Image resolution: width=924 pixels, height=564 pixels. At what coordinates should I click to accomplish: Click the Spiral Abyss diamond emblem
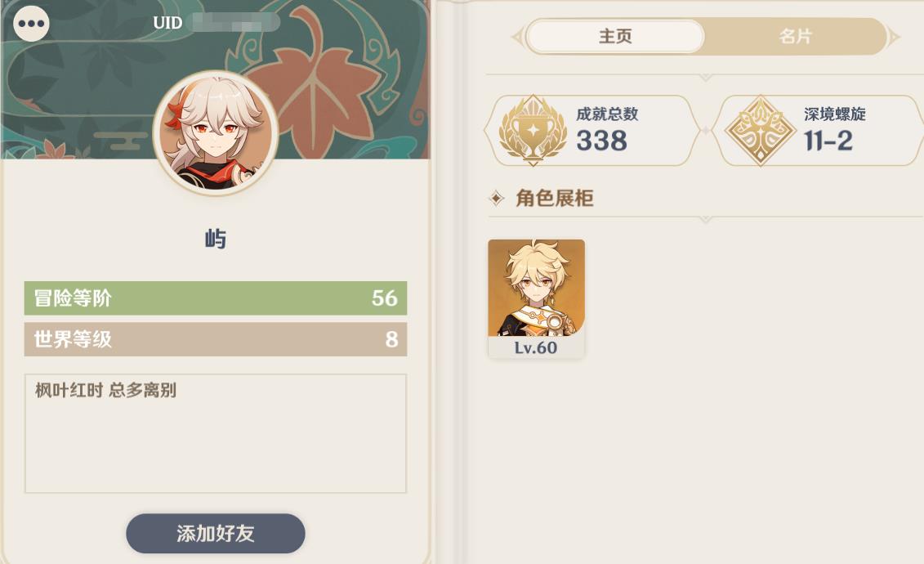click(x=760, y=130)
